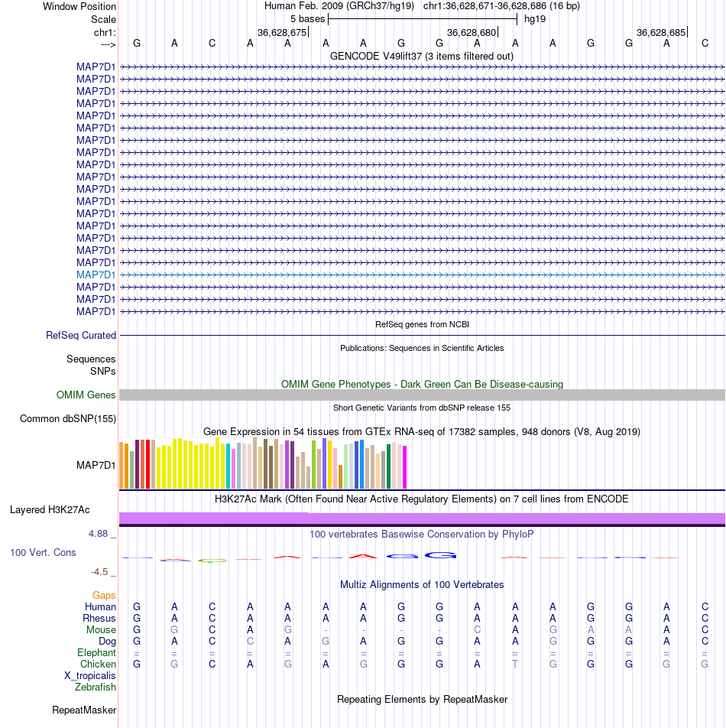Click the 5 bases scale bar
The width and height of the screenshot is (726, 728).
[x=423, y=19]
